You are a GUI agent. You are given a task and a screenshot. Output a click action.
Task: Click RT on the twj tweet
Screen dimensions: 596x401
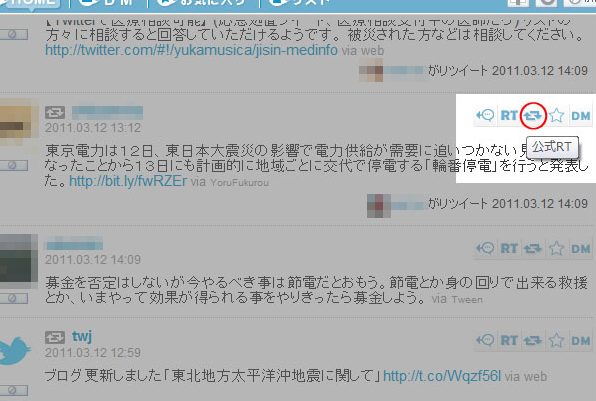click(x=509, y=341)
